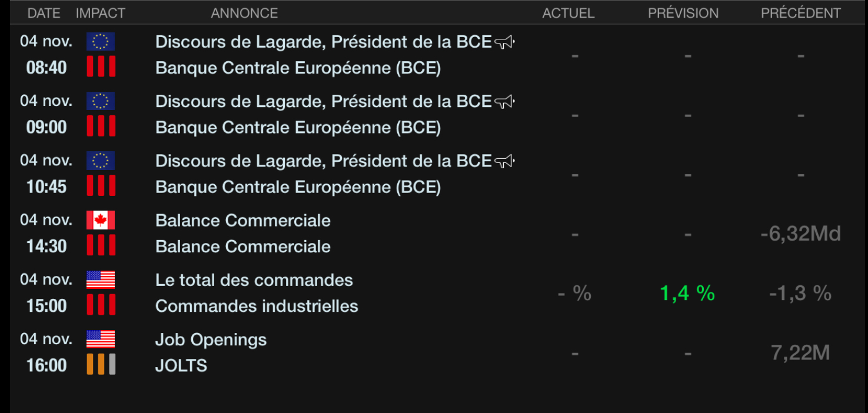This screenshot has height=413, width=868.
Task: Select the 7,22M previous JOLTS value
Action: coord(800,353)
